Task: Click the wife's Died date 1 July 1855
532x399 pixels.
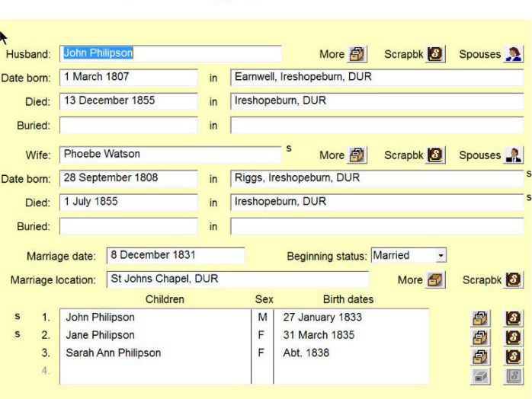Action: click(x=129, y=202)
